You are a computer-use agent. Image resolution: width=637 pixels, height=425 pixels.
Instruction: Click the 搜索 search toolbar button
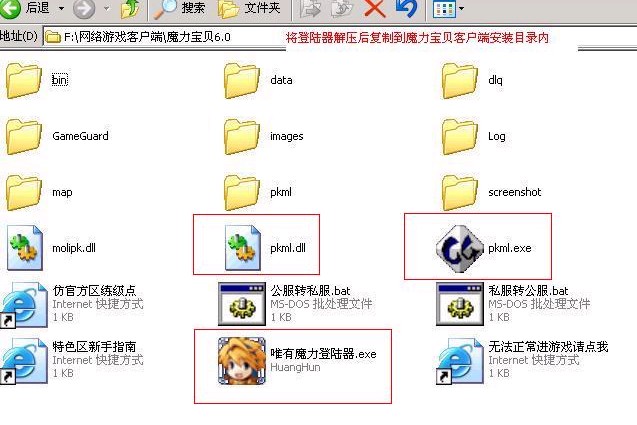[179, 9]
